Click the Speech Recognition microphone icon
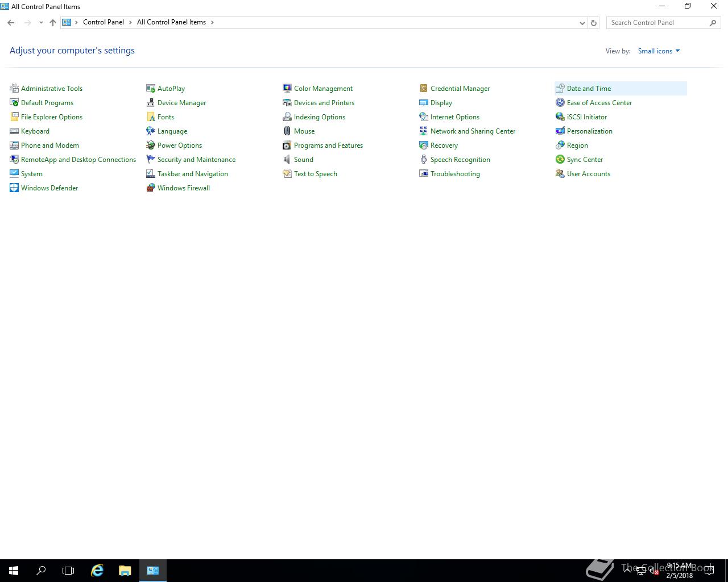This screenshot has width=728, height=582. pos(424,159)
